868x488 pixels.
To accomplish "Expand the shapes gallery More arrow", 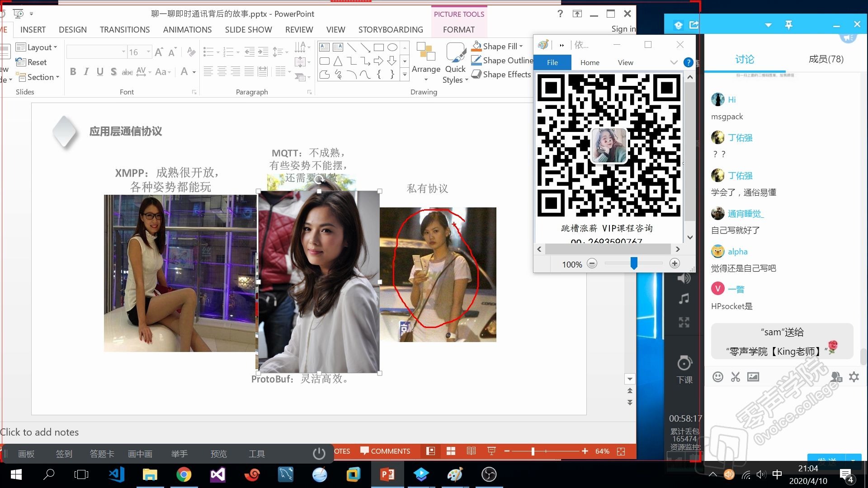I will (x=405, y=75).
